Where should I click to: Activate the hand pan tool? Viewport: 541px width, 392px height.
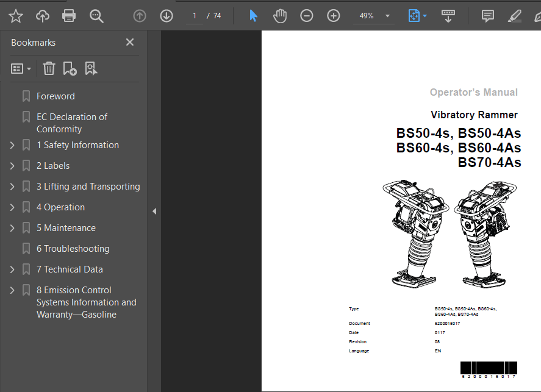click(x=280, y=16)
